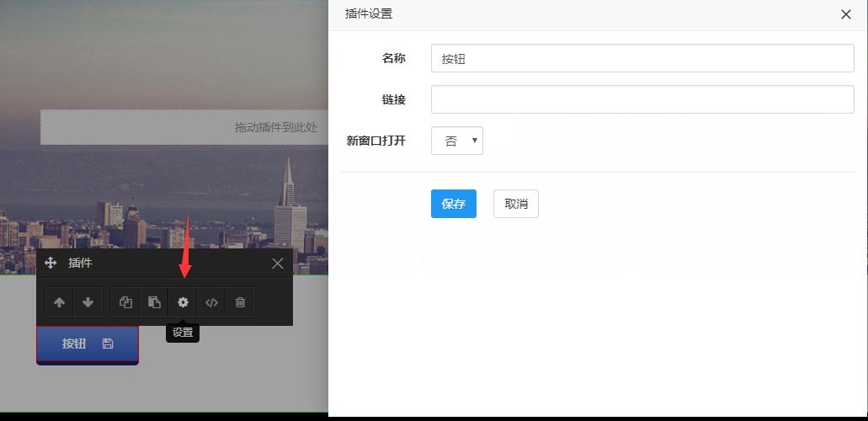Image resolution: width=868 pixels, height=421 pixels.
Task: Click the paste plugin icon
Action: [154, 302]
